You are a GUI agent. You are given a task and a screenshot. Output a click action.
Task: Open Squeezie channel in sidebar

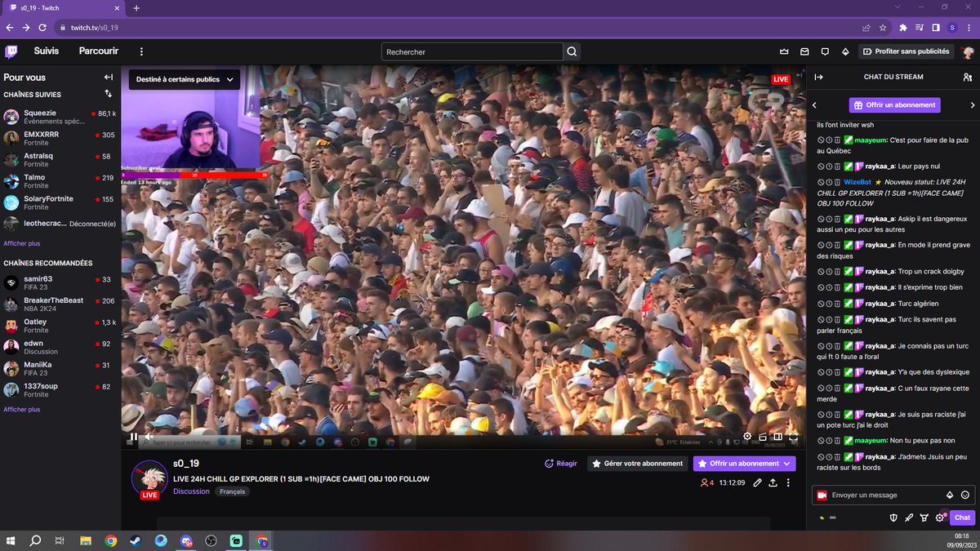[60, 117]
